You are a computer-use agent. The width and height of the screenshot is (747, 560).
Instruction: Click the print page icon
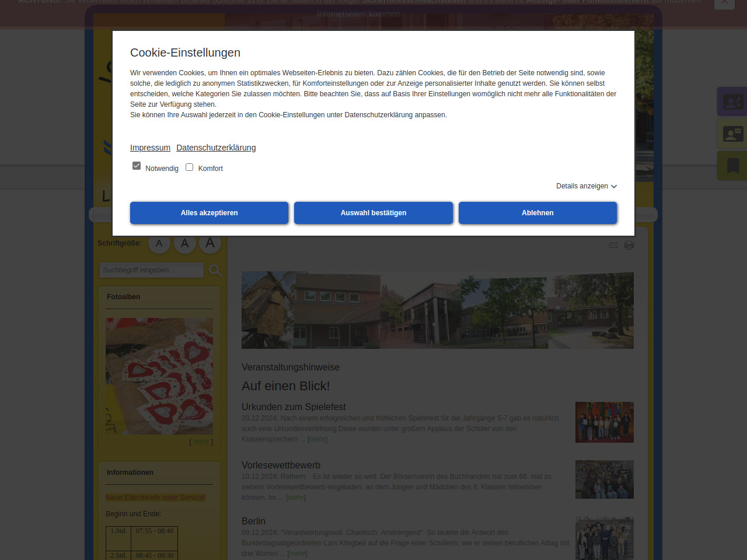click(x=629, y=245)
